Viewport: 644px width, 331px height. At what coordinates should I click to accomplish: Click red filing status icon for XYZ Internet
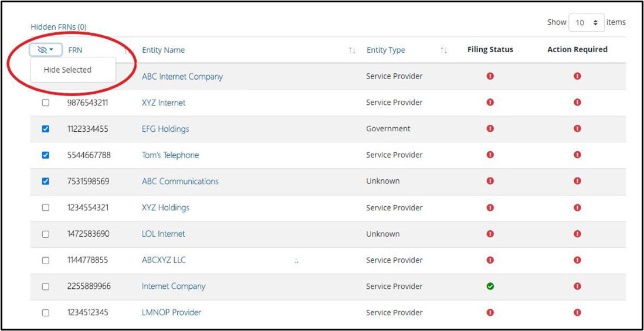point(490,103)
